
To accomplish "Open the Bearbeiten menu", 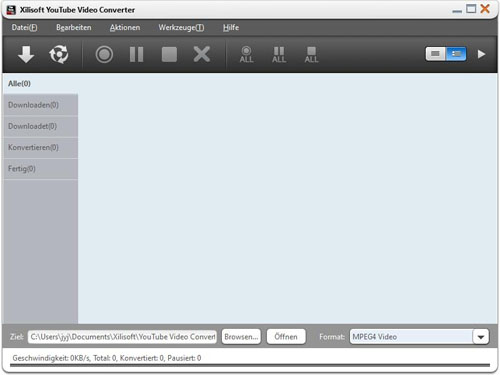I will coord(74,27).
